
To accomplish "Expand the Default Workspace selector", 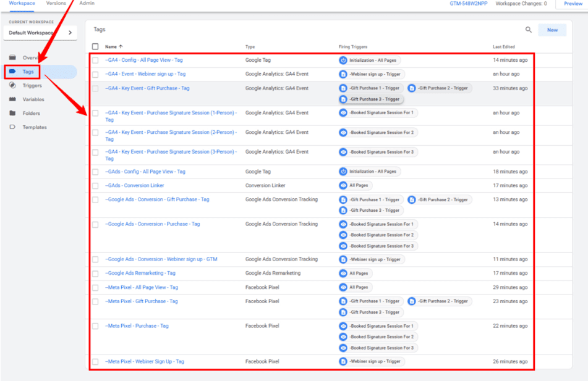I will pyautogui.click(x=40, y=33).
